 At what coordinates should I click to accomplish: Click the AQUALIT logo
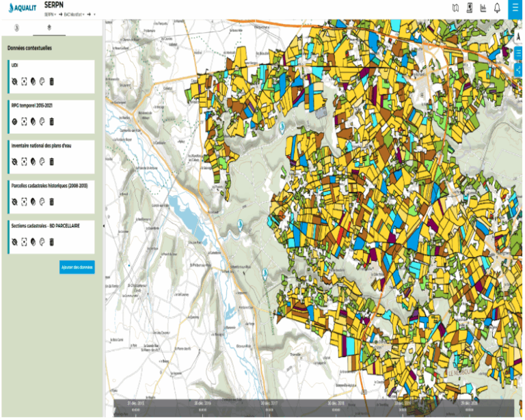[23, 8]
